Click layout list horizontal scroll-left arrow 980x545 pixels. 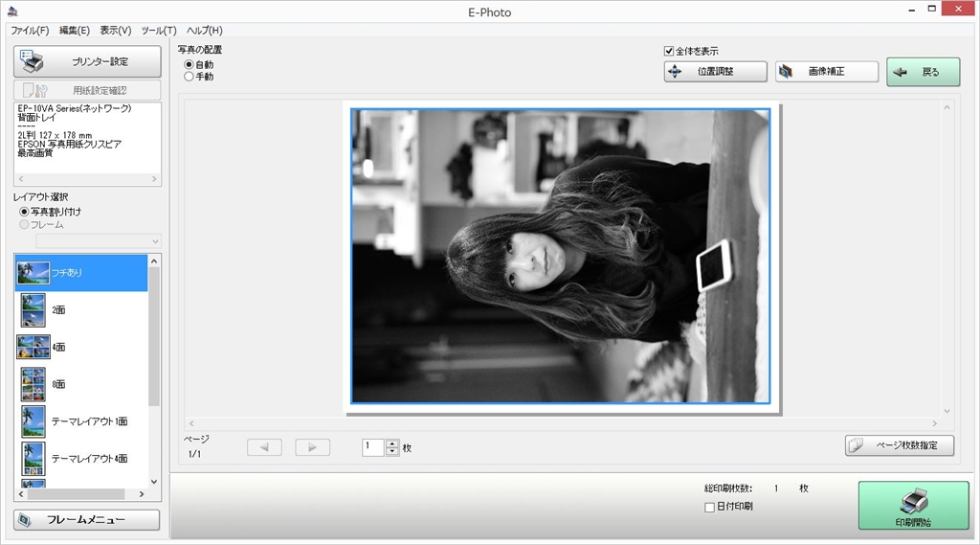21,494
